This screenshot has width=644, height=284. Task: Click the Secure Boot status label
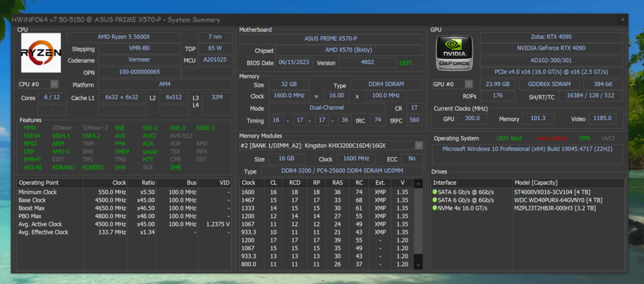click(552, 138)
